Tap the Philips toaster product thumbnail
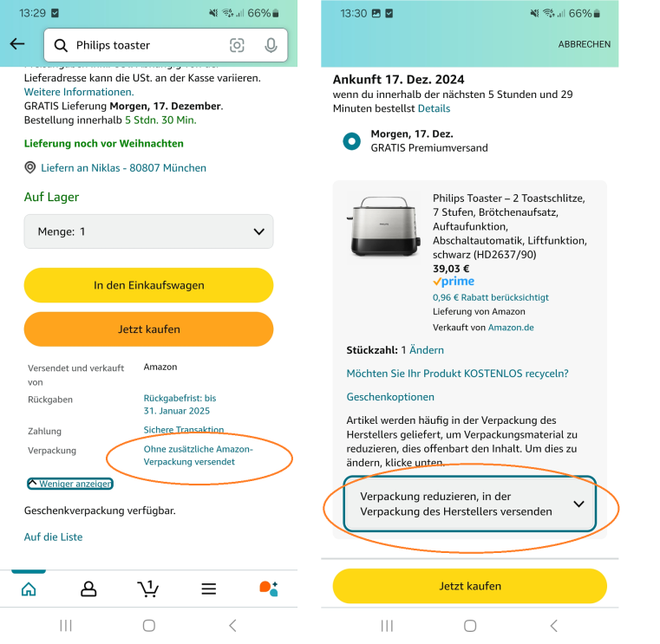The image size is (660, 644). (x=383, y=227)
